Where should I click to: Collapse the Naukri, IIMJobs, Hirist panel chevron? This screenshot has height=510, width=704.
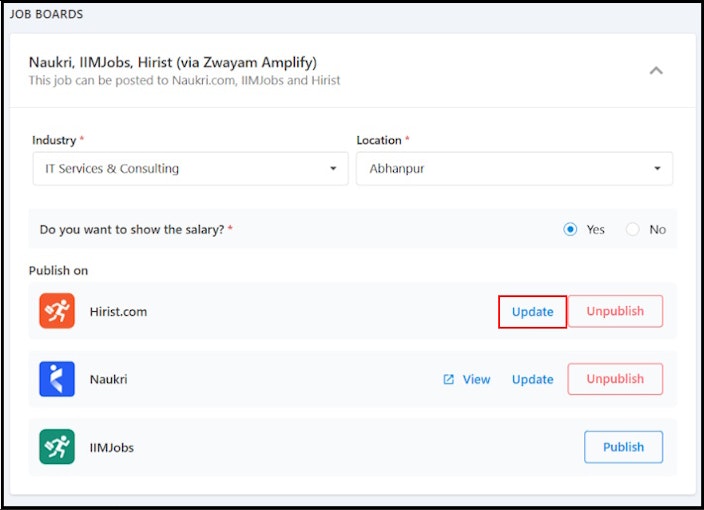point(656,70)
